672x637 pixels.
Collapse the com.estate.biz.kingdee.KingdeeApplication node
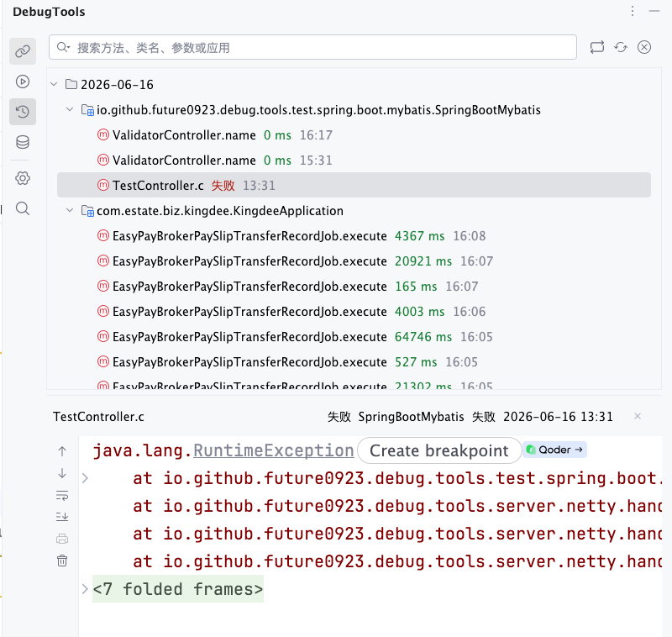70,210
